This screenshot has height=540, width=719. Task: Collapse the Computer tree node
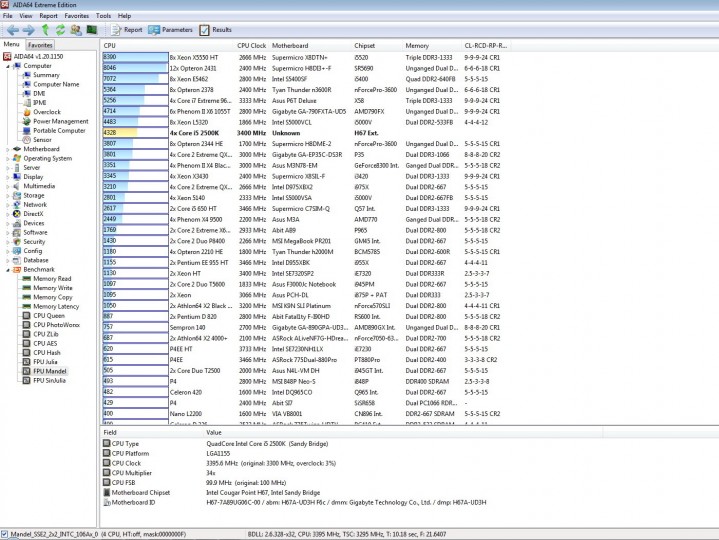(x=8, y=66)
